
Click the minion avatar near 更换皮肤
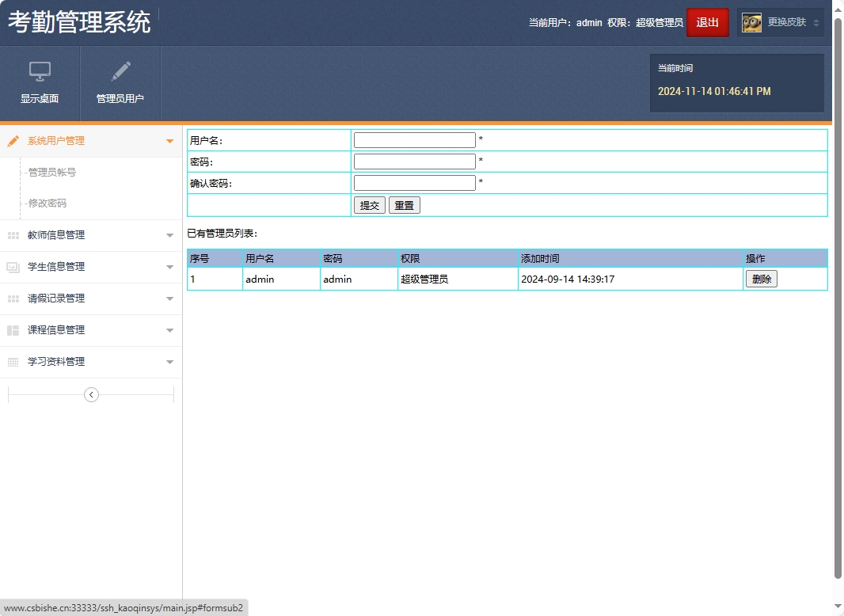pyautogui.click(x=751, y=22)
